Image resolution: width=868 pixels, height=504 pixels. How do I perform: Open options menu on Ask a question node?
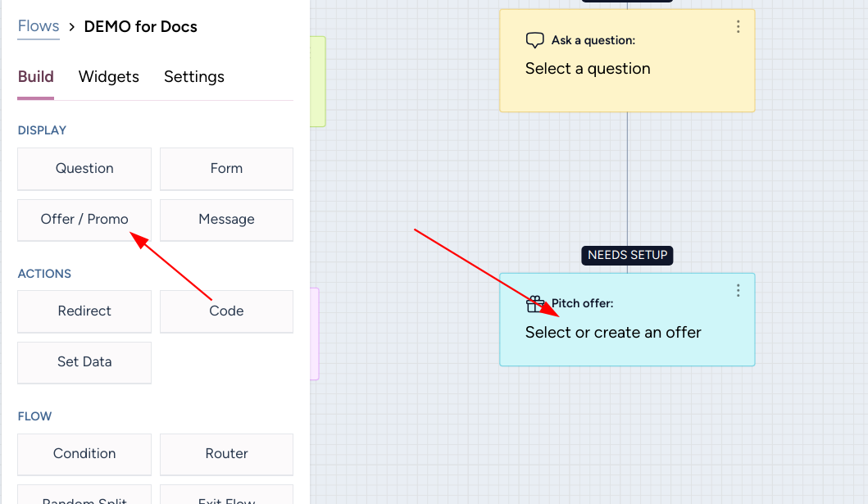tap(738, 27)
